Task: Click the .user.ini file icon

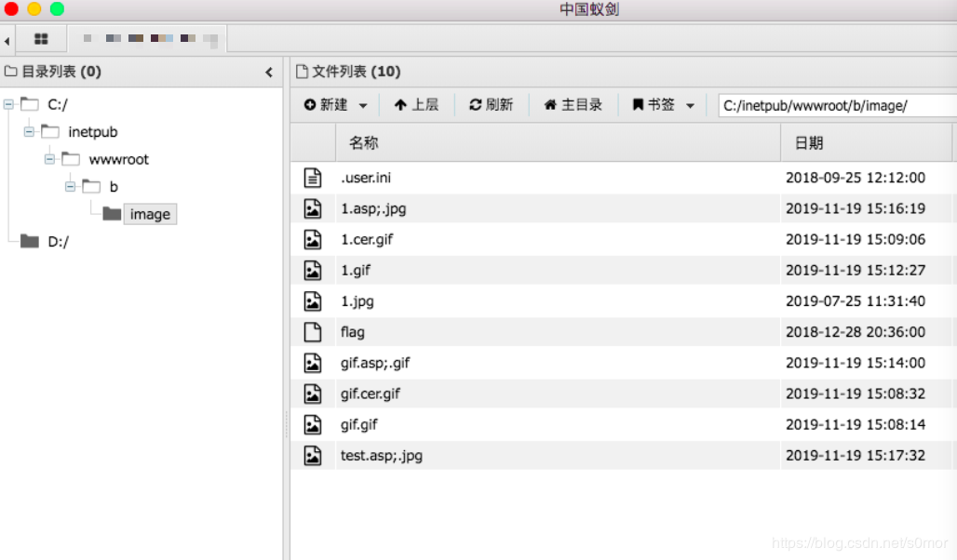Action: pos(313,178)
